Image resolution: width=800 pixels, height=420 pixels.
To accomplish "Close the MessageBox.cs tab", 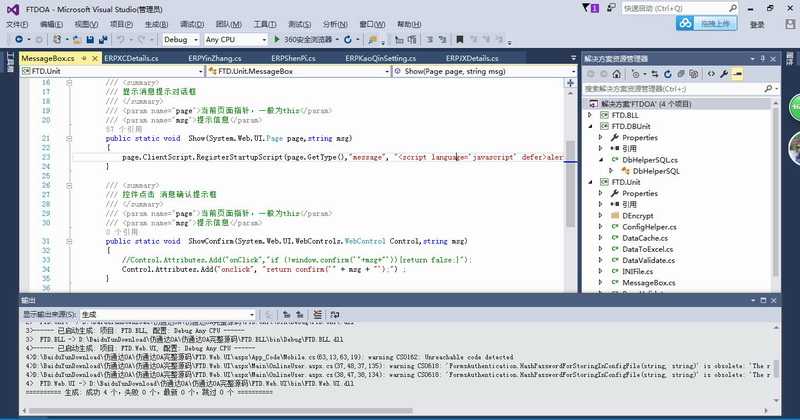I will [x=94, y=58].
